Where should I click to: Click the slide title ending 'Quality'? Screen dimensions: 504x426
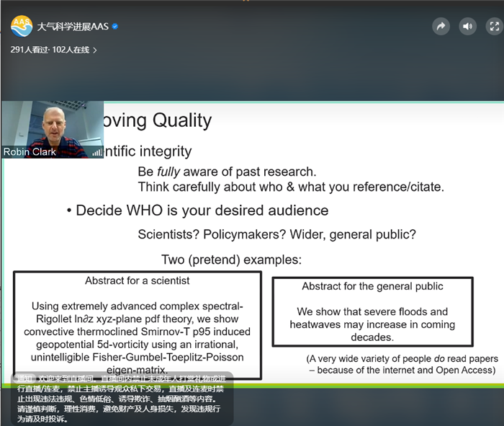(158, 120)
